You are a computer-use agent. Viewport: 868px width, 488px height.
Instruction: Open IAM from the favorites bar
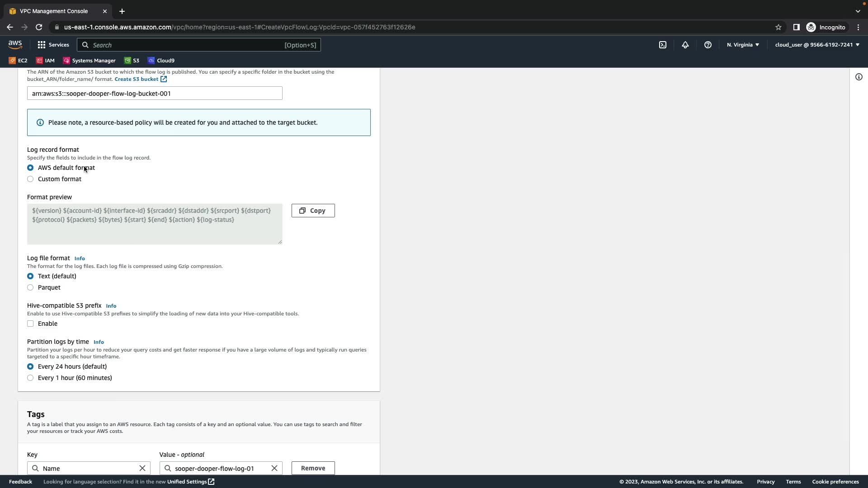pyautogui.click(x=45, y=61)
